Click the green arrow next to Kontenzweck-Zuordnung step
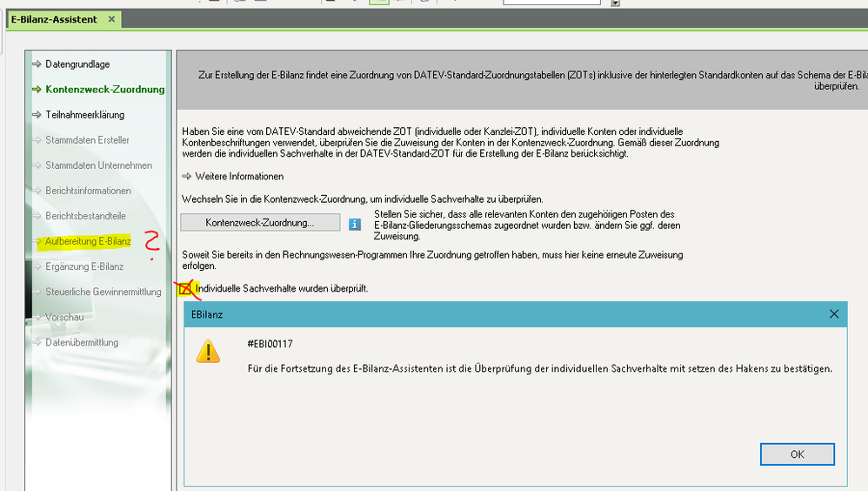This screenshot has width=868, height=491. click(x=37, y=90)
